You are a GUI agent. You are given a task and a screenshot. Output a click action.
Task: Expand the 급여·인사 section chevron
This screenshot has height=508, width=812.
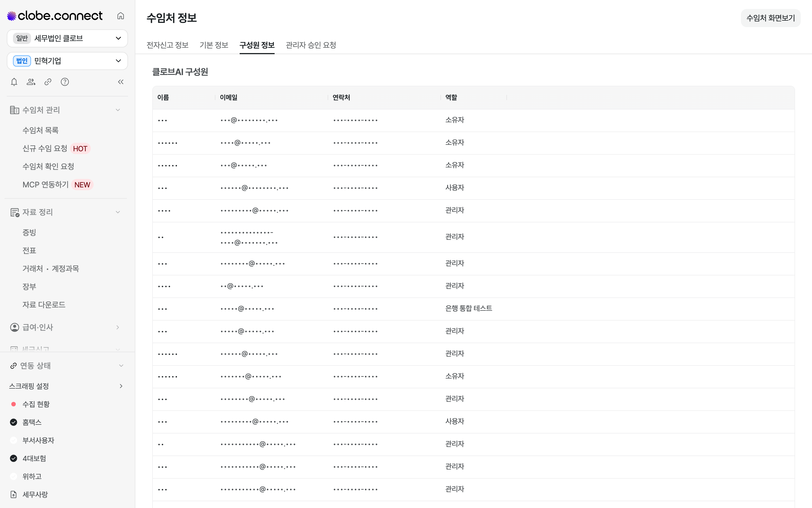[x=118, y=327]
